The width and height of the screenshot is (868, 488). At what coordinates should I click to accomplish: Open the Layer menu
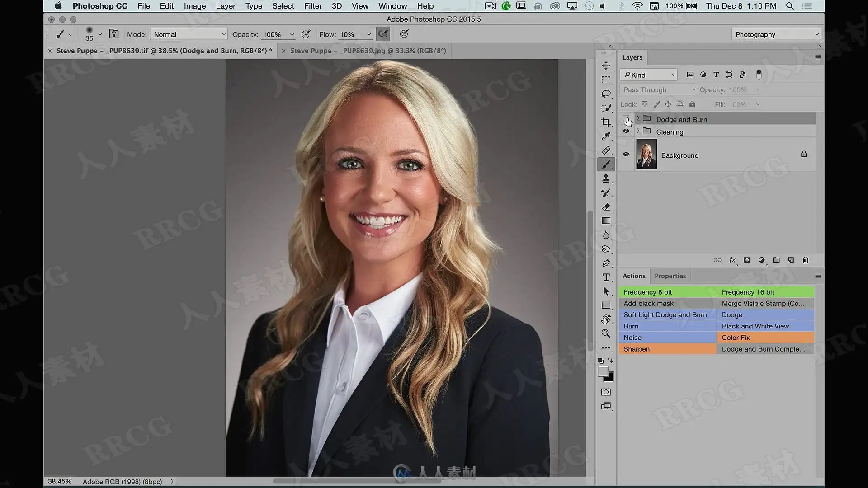226,6
